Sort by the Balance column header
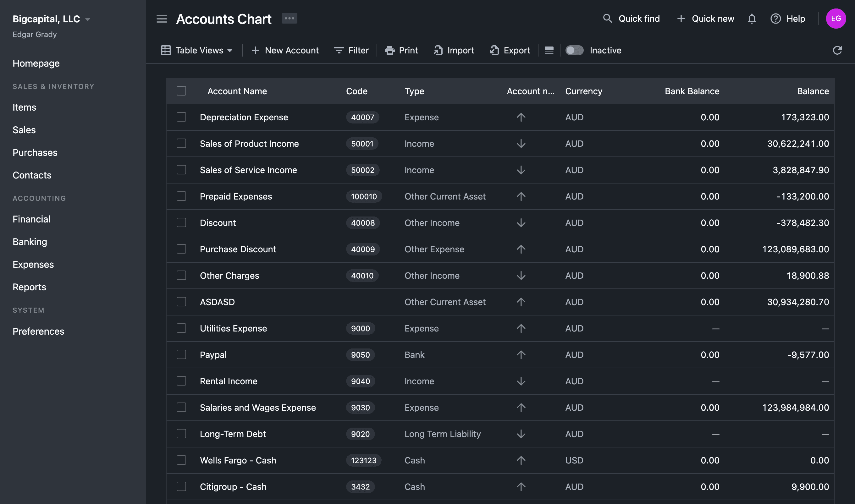Screen dimensions: 855x504 (x=813, y=91)
